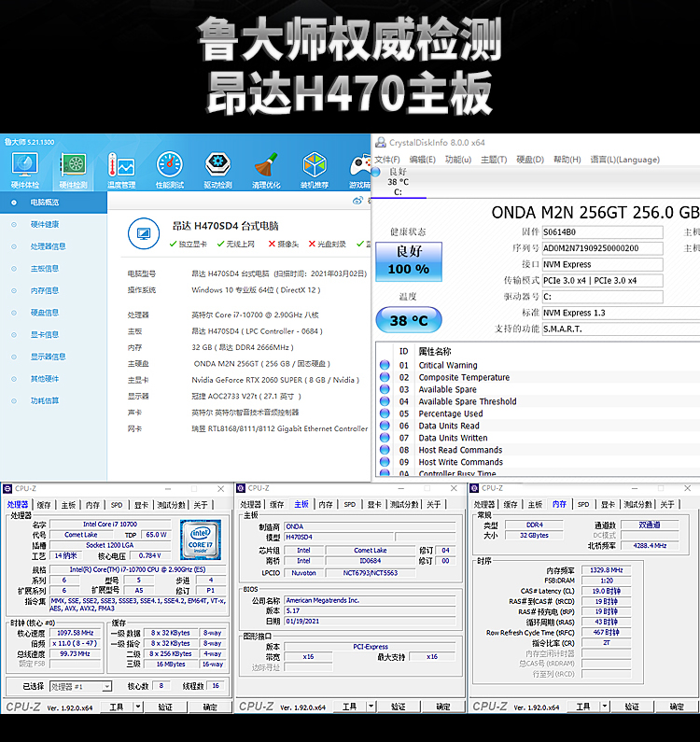Switch to 缓存 tab in left CPU-Z window

pyautogui.click(x=44, y=505)
